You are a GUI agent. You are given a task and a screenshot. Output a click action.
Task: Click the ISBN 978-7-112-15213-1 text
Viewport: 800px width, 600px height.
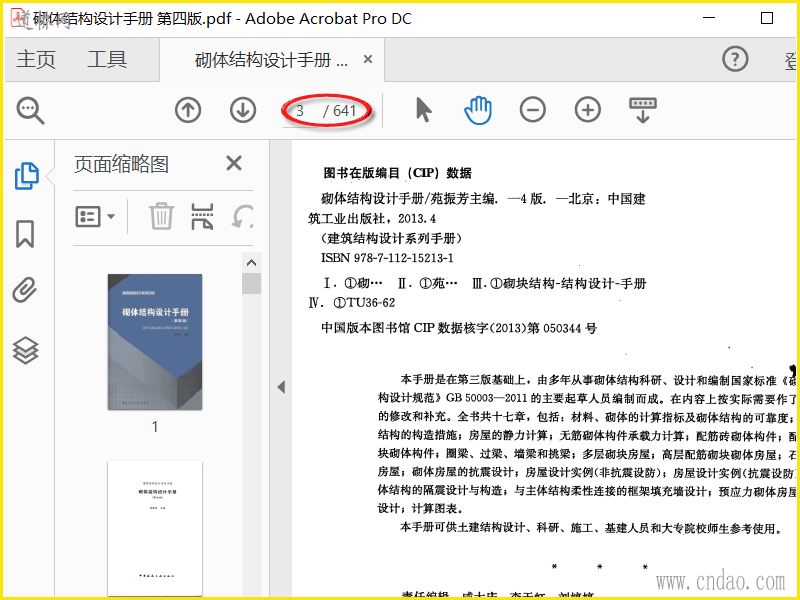pyautogui.click(x=387, y=258)
